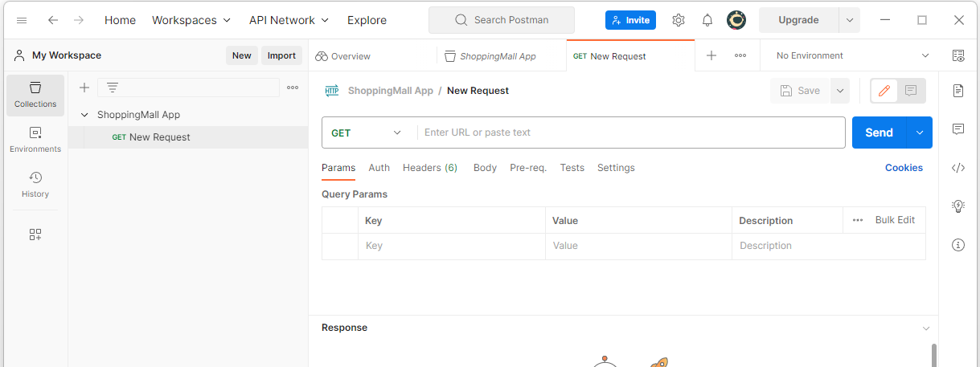Open the comments icon in the right sidebar
This screenshot has height=367, width=980.
[957, 129]
